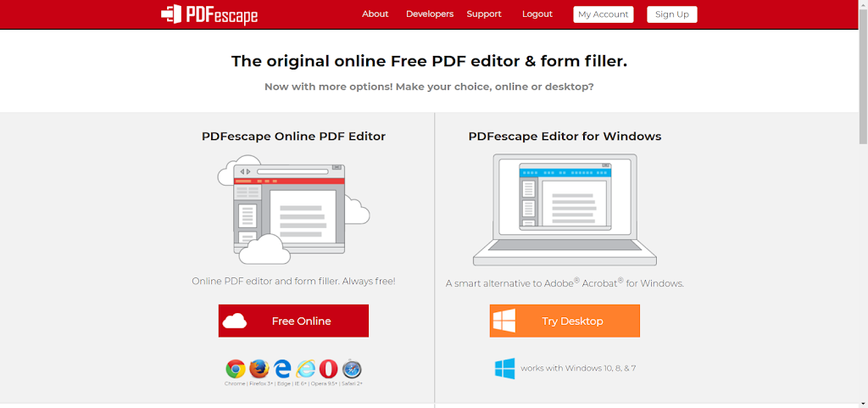Click 'Online PDF editor and form filler' text
The image size is (868, 408).
[x=293, y=282]
